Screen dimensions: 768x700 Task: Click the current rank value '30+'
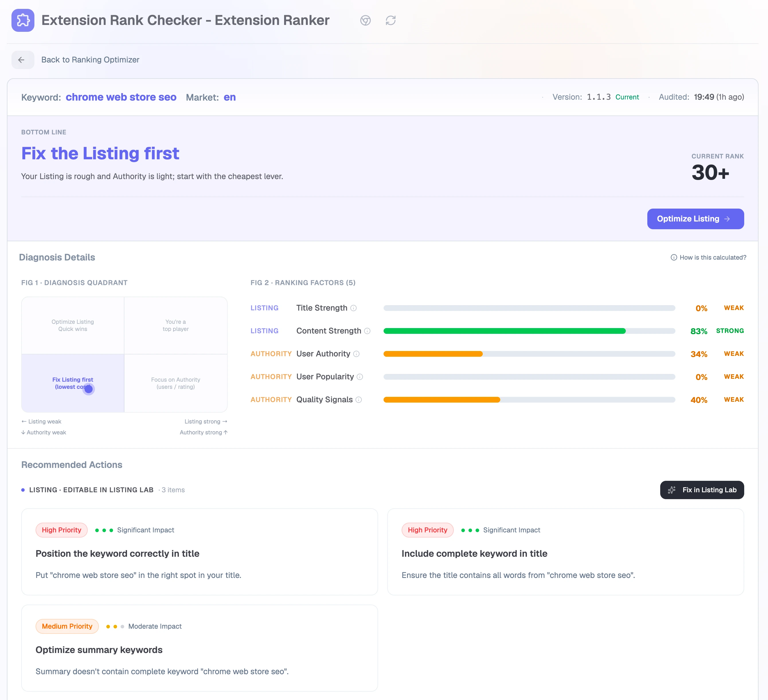[x=710, y=172]
